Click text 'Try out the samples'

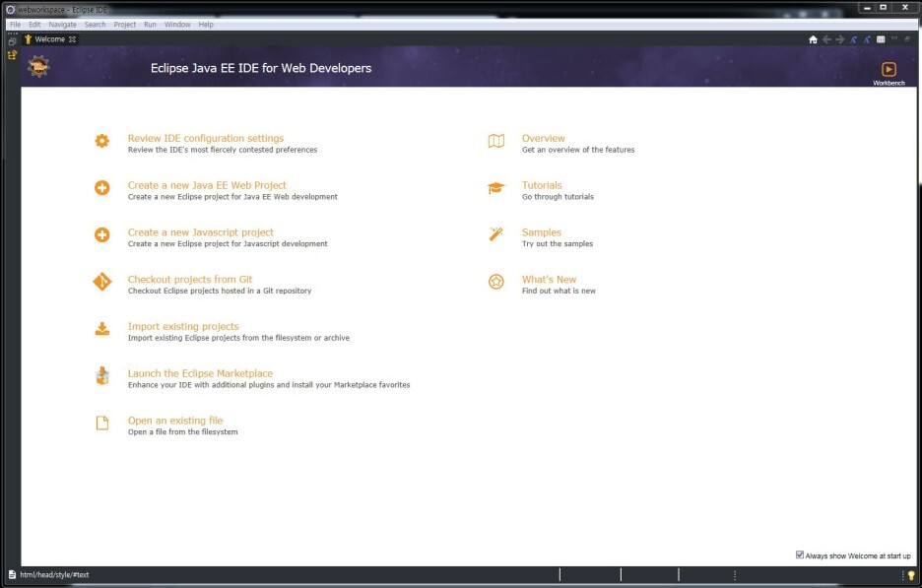558,244
